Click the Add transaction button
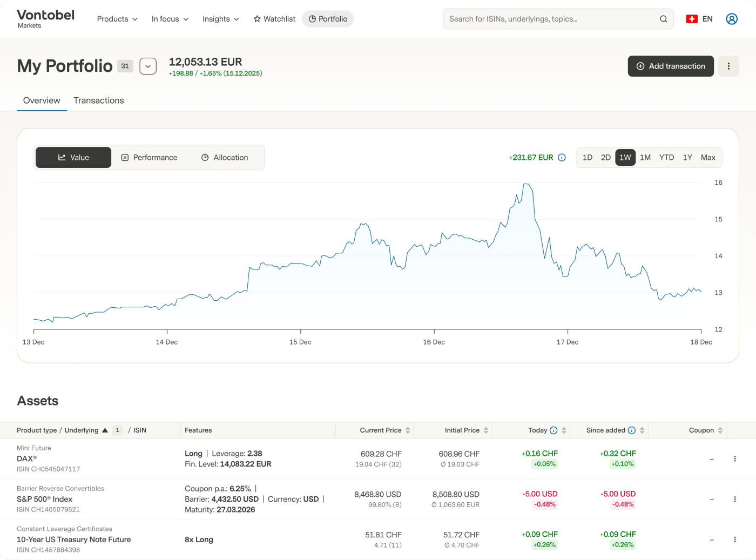This screenshot has width=756, height=560. click(x=671, y=66)
